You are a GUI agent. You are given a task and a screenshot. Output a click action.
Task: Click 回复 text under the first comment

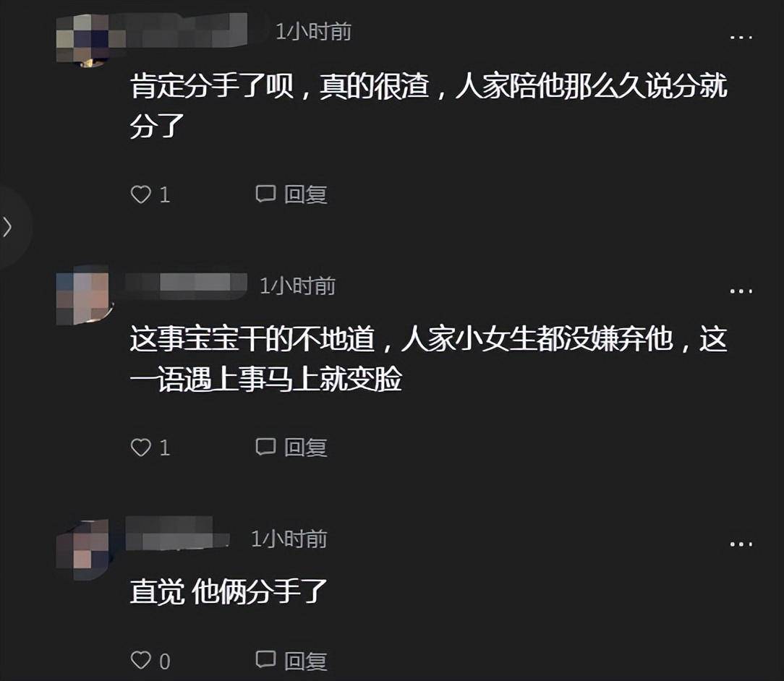[305, 194]
